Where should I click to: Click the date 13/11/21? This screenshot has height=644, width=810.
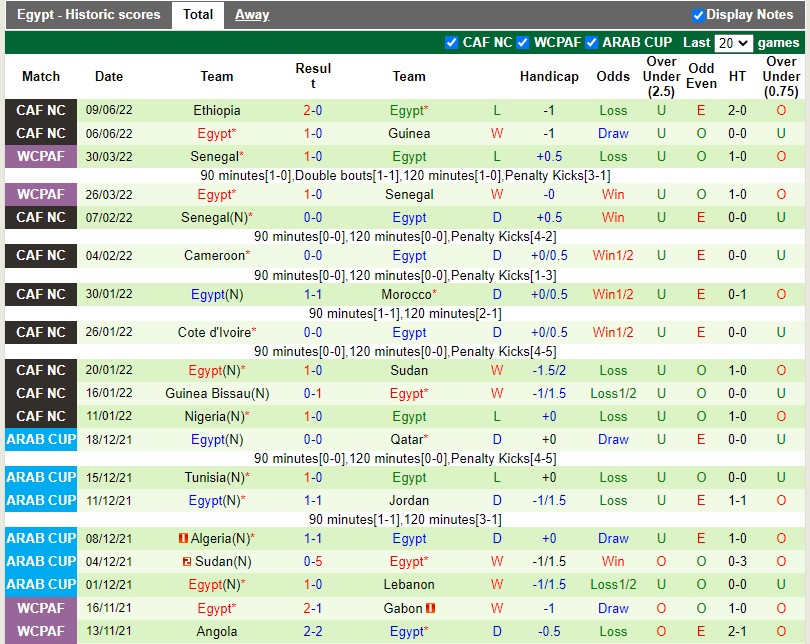(109, 632)
